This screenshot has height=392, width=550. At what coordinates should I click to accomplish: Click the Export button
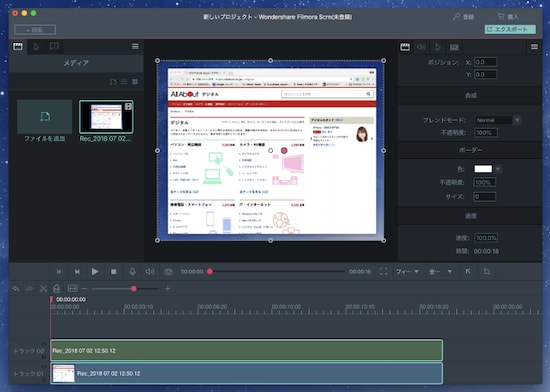pyautogui.click(x=510, y=29)
